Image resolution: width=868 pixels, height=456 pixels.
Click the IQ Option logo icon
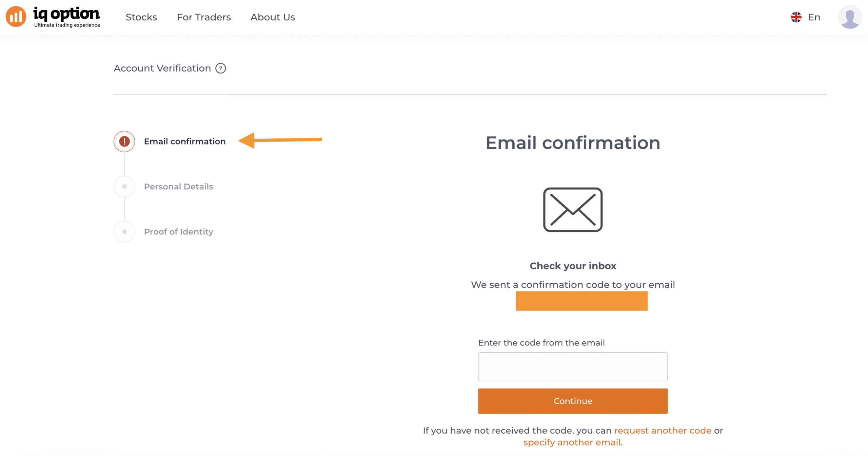pyautogui.click(x=16, y=17)
